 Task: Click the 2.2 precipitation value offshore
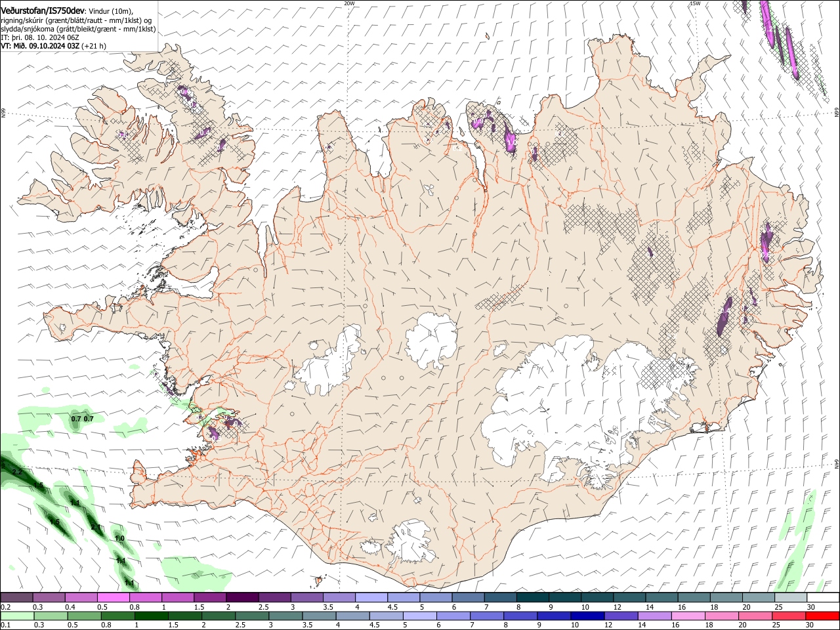[x=18, y=472]
